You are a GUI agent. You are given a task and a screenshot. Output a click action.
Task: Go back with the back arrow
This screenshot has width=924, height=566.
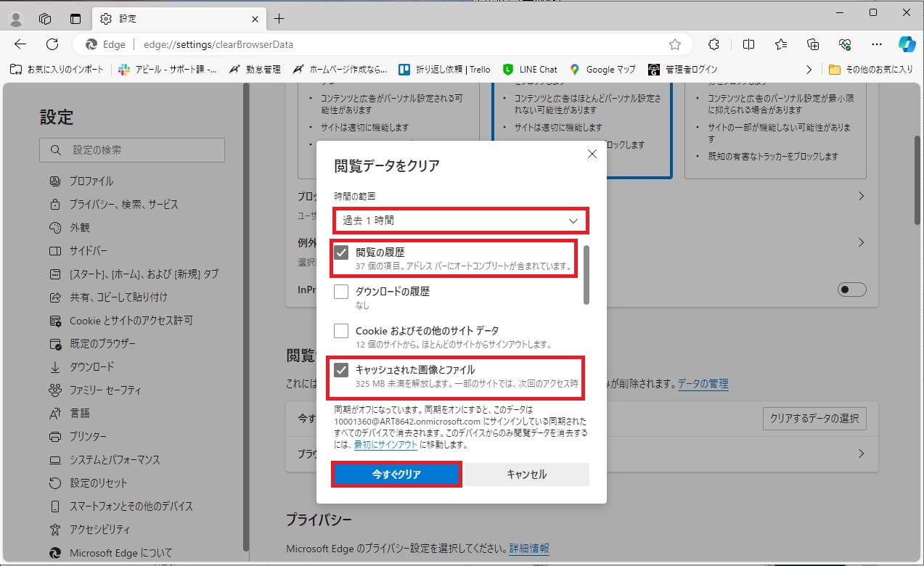coord(20,44)
